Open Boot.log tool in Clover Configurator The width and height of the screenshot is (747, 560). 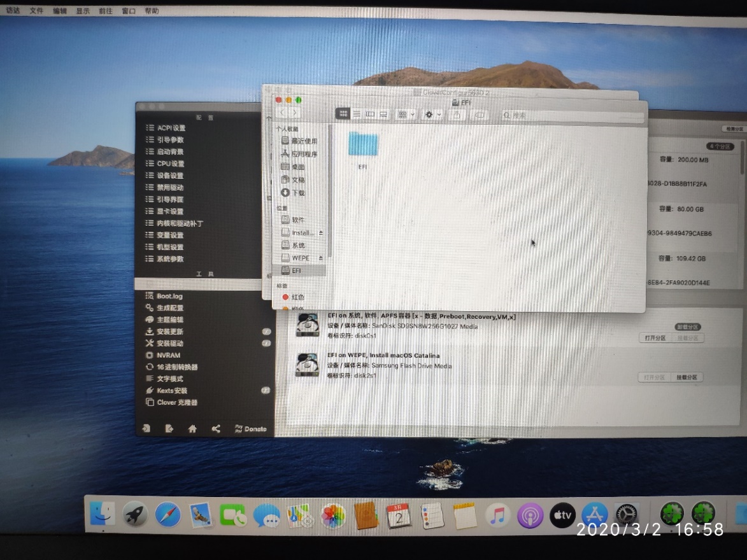tap(164, 296)
